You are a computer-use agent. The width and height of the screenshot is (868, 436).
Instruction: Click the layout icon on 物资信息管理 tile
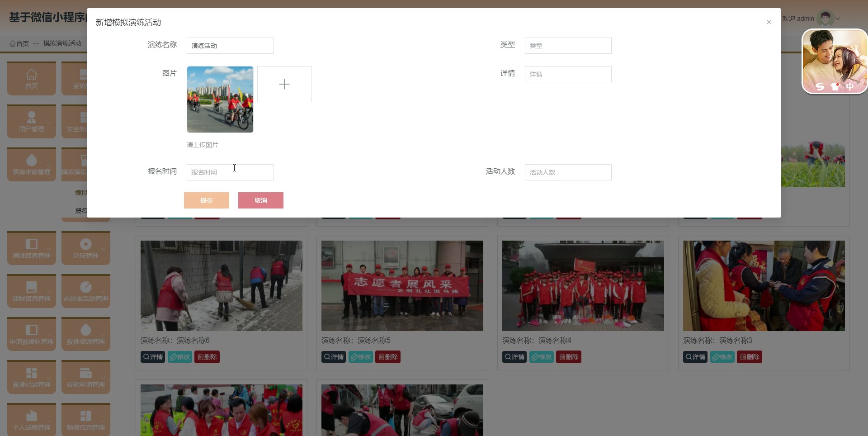point(85,416)
